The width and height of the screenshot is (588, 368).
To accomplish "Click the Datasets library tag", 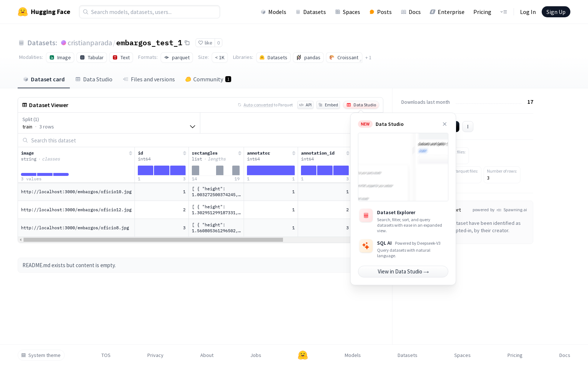I will pos(273,57).
